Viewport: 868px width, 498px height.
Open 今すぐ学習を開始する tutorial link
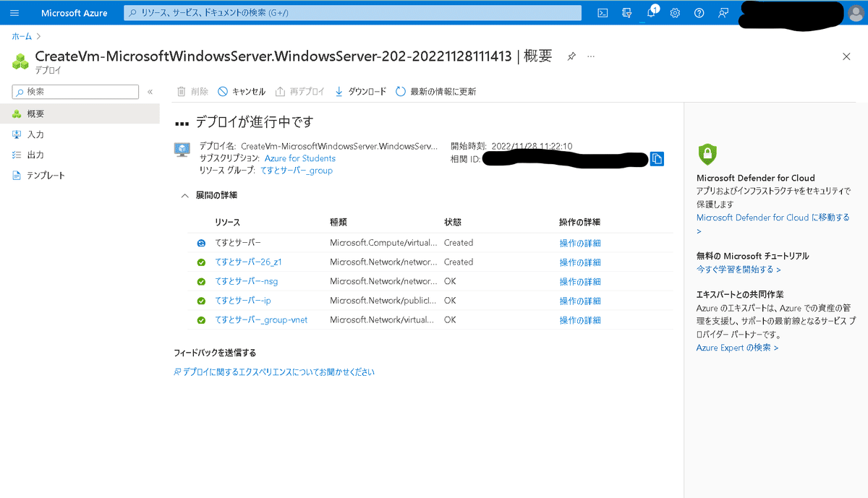(x=739, y=270)
